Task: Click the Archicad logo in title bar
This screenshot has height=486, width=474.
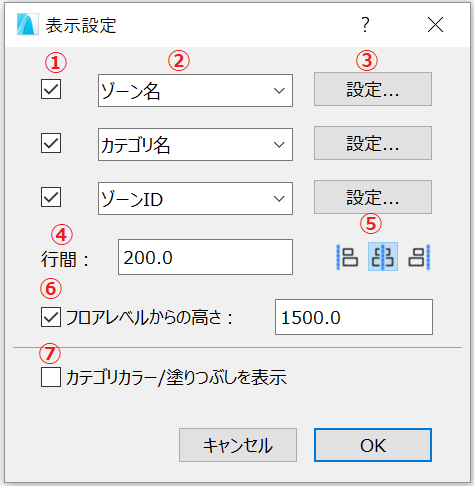Action: click(x=28, y=24)
